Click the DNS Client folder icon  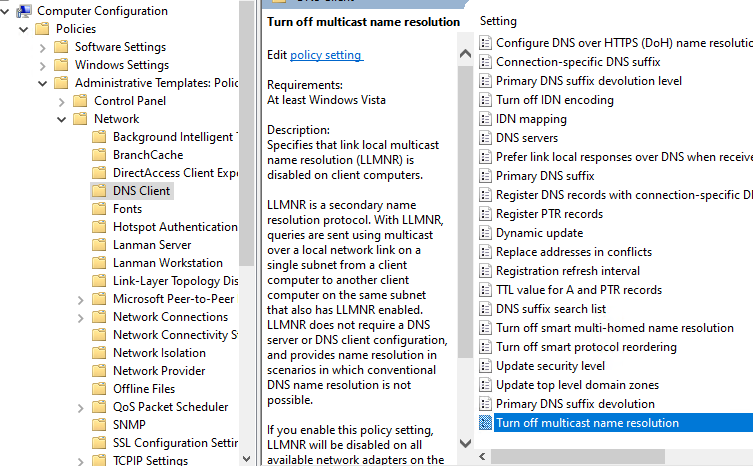pos(98,191)
